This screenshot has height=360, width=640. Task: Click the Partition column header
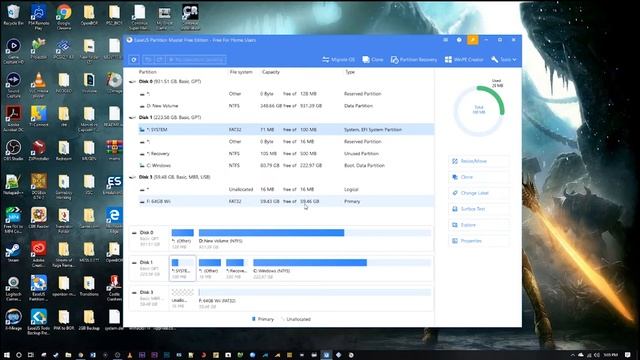click(x=148, y=72)
